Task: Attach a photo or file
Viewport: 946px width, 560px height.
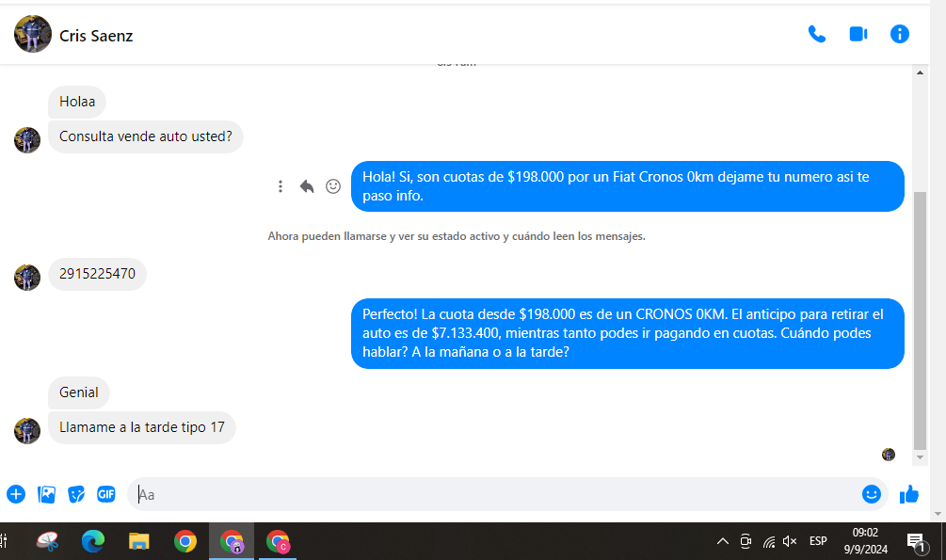Action: point(46,494)
